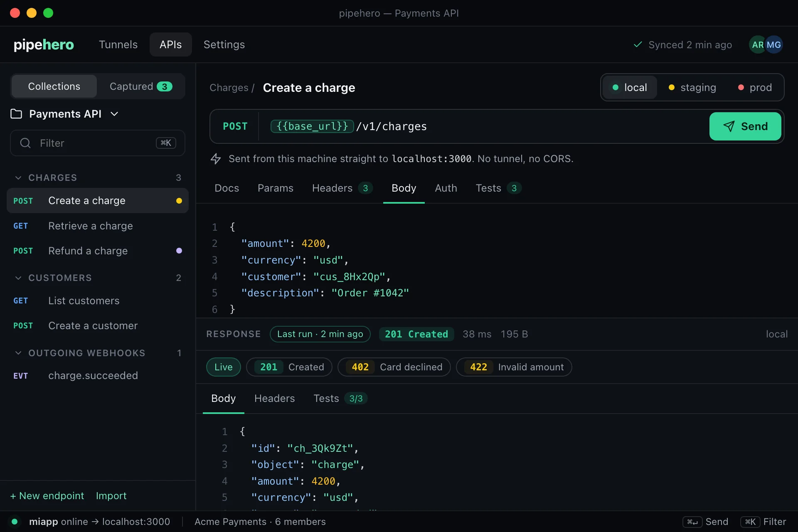
Task: Click the yellow unsaved dot on Create a charge
Action: pyautogui.click(x=179, y=201)
